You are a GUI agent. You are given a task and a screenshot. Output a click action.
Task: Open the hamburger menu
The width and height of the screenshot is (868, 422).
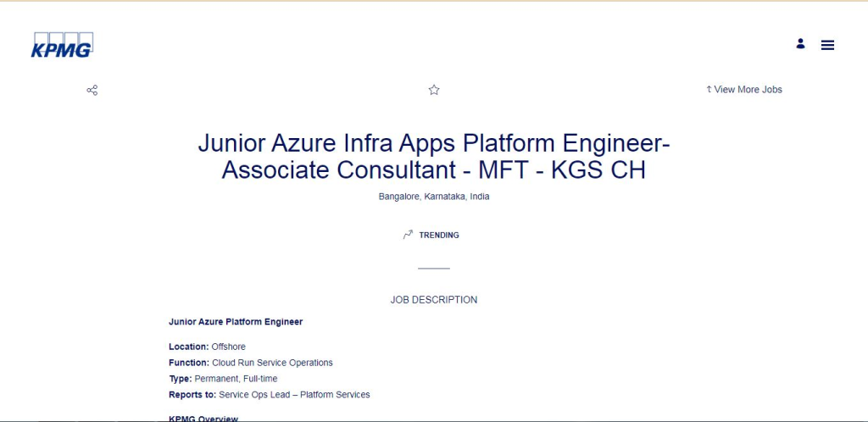point(827,46)
